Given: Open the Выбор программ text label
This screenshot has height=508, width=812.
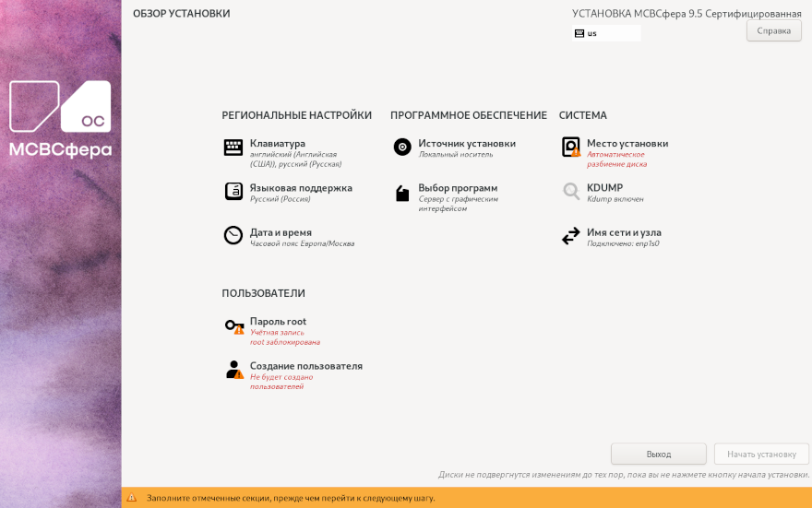Looking at the screenshot, I should pos(458,187).
